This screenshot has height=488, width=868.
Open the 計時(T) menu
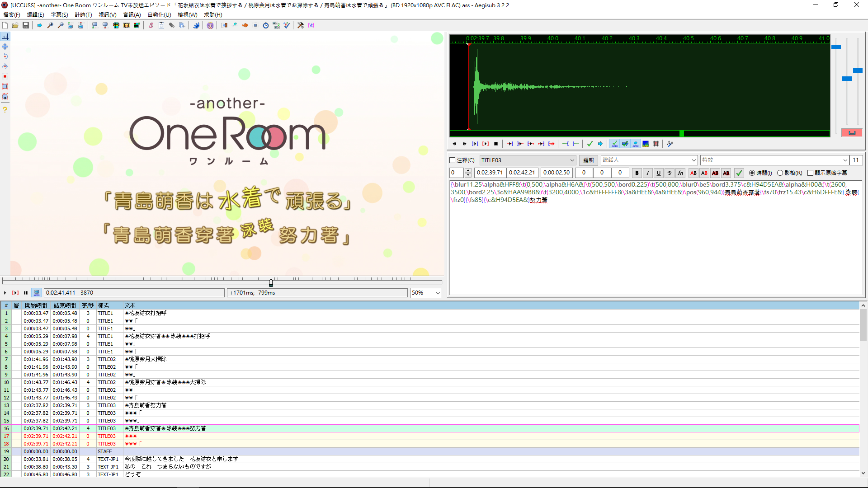[83, 15]
